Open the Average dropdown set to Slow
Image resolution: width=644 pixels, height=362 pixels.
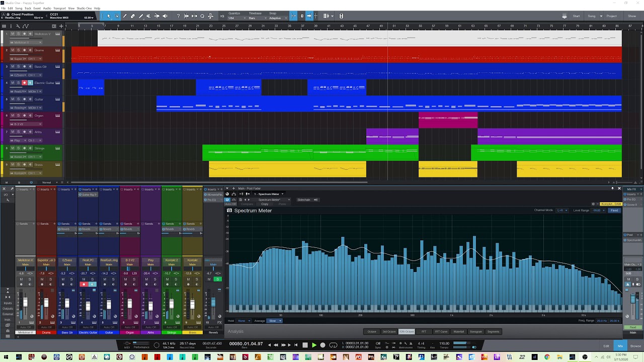point(275,321)
